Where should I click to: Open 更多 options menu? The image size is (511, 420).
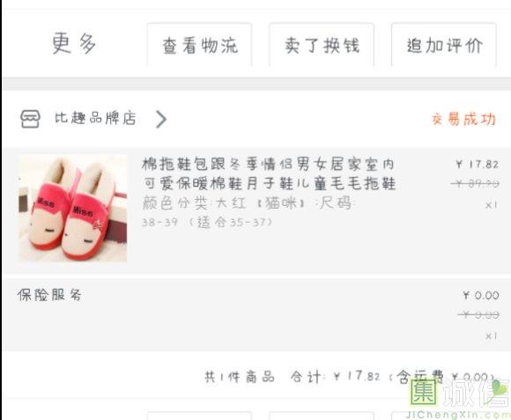tap(74, 44)
